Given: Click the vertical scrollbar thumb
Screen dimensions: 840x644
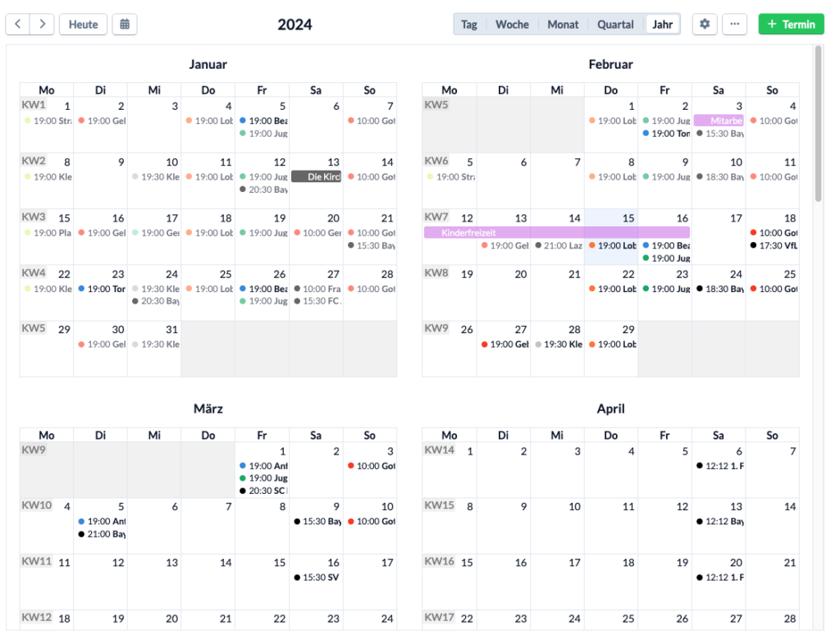Looking at the screenshot, I should 818,123.
